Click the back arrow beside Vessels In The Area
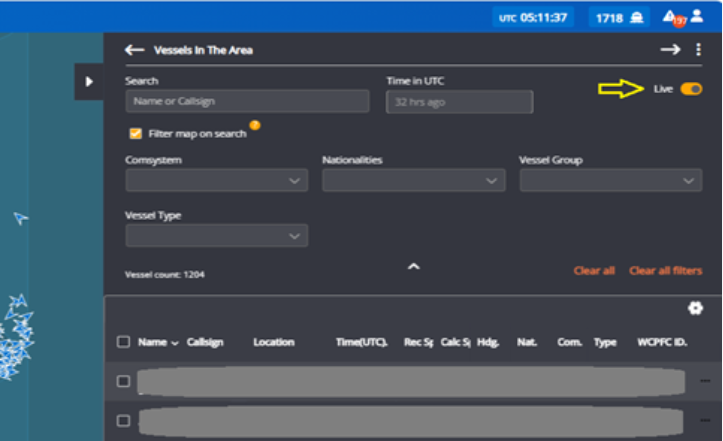 tap(135, 50)
